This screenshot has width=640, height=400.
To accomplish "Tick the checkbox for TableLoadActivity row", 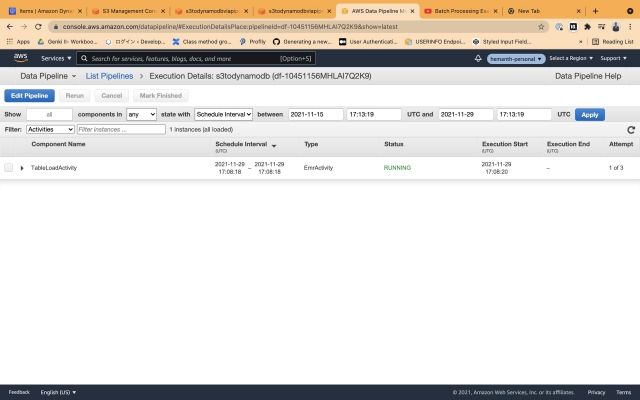I will coord(9,168).
